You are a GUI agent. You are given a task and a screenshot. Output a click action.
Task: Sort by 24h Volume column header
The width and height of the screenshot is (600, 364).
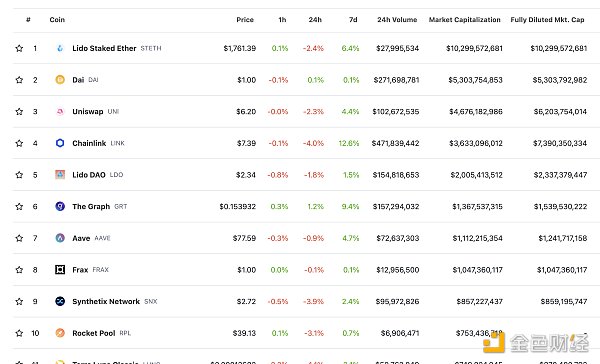tap(397, 20)
